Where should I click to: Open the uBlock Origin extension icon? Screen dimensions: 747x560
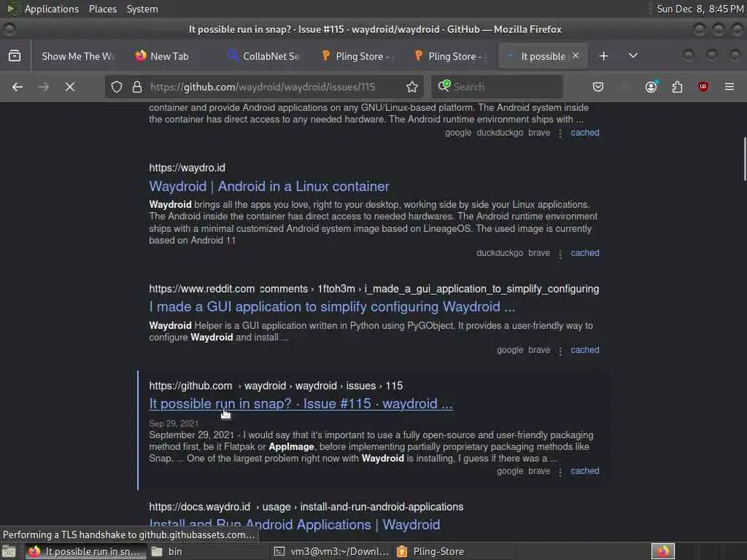click(703, 87)
